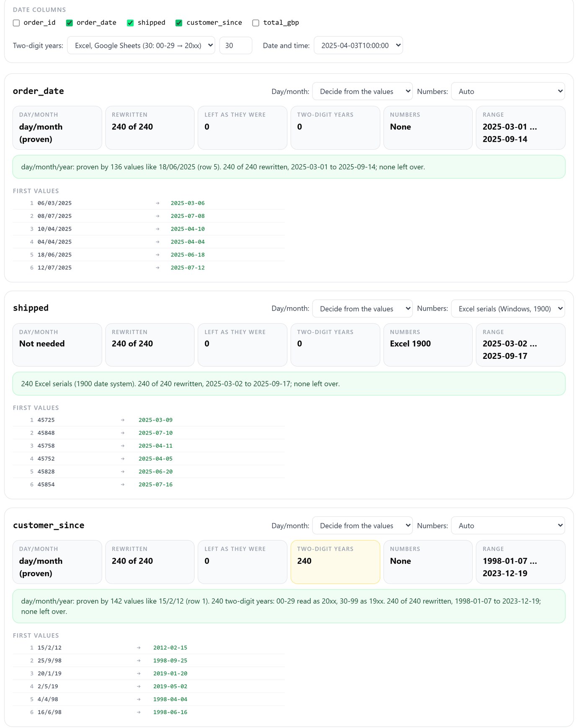Click the customer_since Two-digit years 240 card
Viewport: 578px width, 728px height.
335,562
